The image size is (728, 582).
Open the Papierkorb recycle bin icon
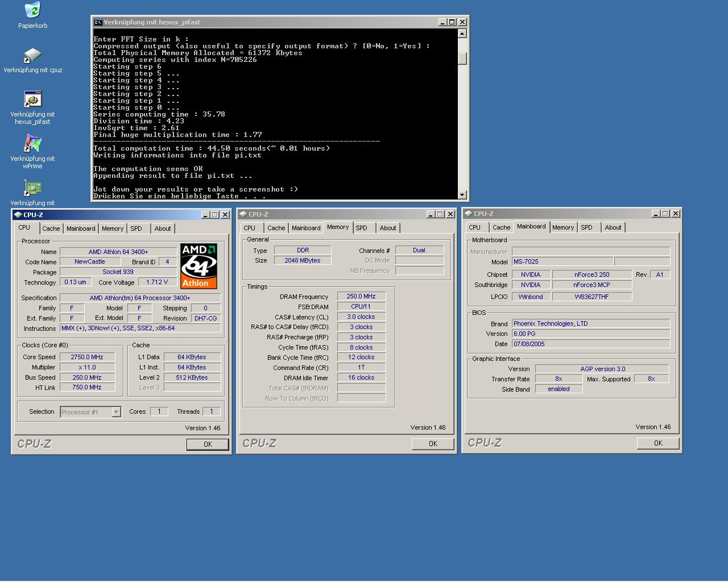[32, 10]
